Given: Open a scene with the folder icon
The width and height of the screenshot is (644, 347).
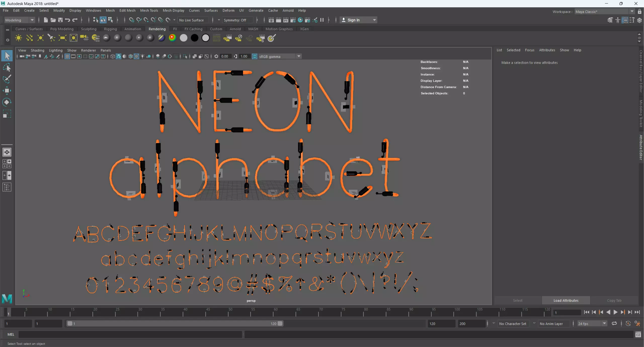Looking at the screenshot, I should 53,20.
